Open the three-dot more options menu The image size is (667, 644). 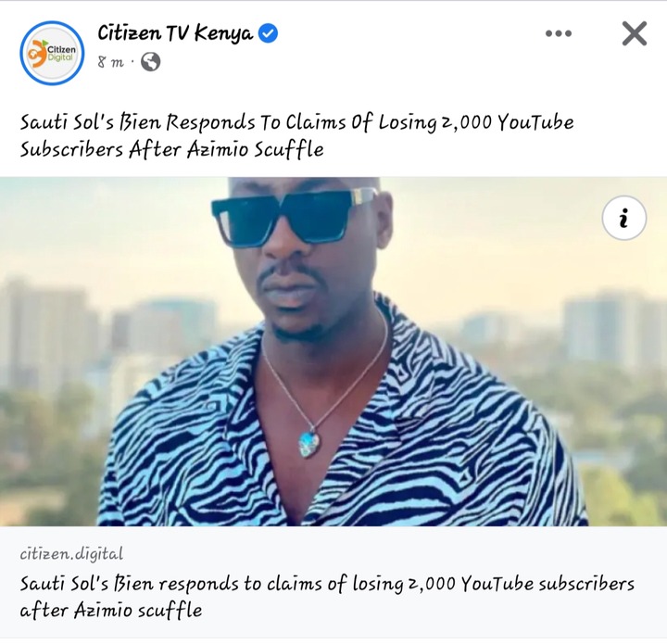coord(558,33)
